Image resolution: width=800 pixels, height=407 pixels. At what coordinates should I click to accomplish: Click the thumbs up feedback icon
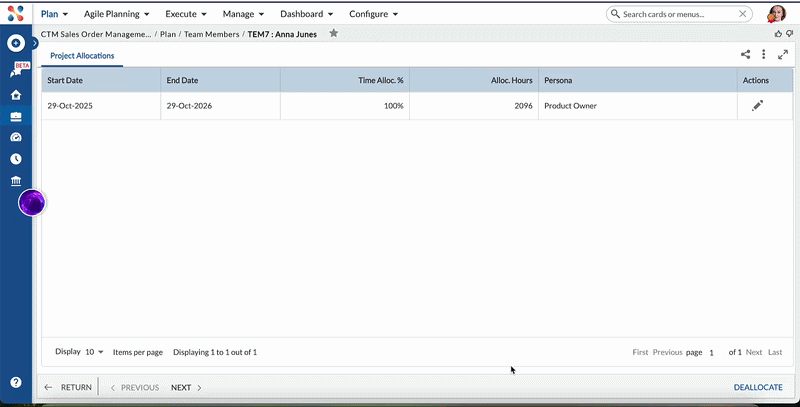point(778,34)
